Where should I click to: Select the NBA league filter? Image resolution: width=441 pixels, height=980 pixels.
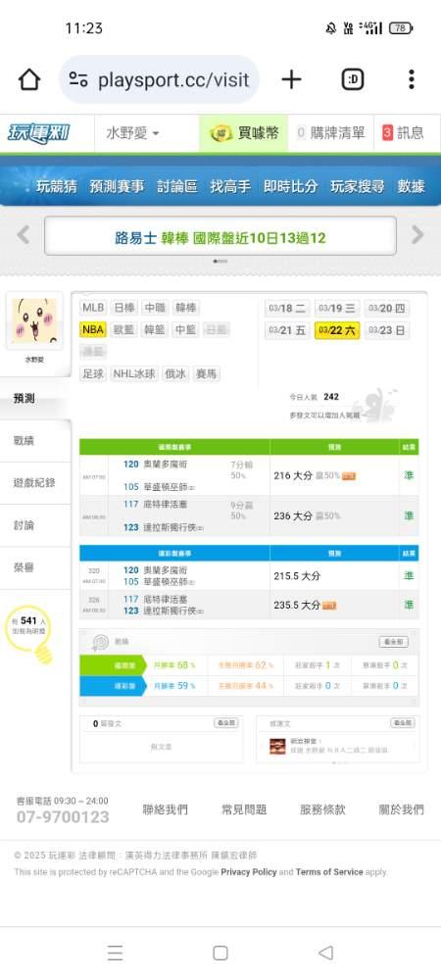(92, 329)
